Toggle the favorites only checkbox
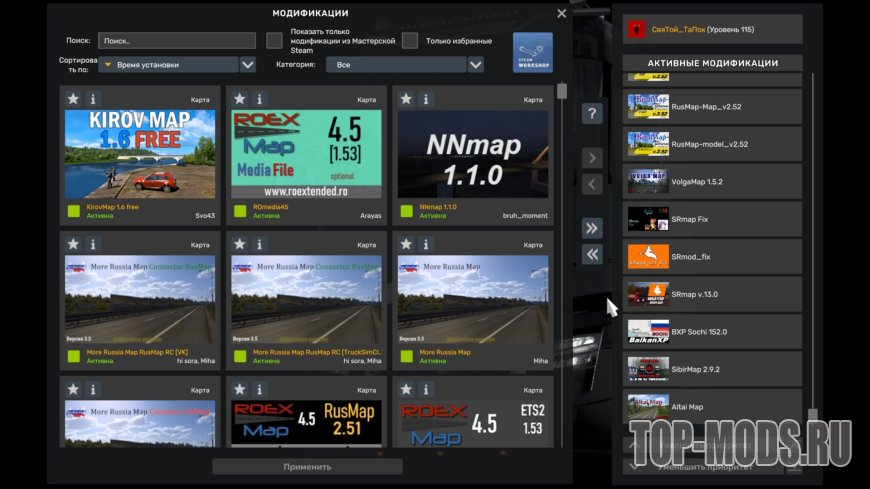The width and height of the screenshot is (870, 489). [410, 41]
